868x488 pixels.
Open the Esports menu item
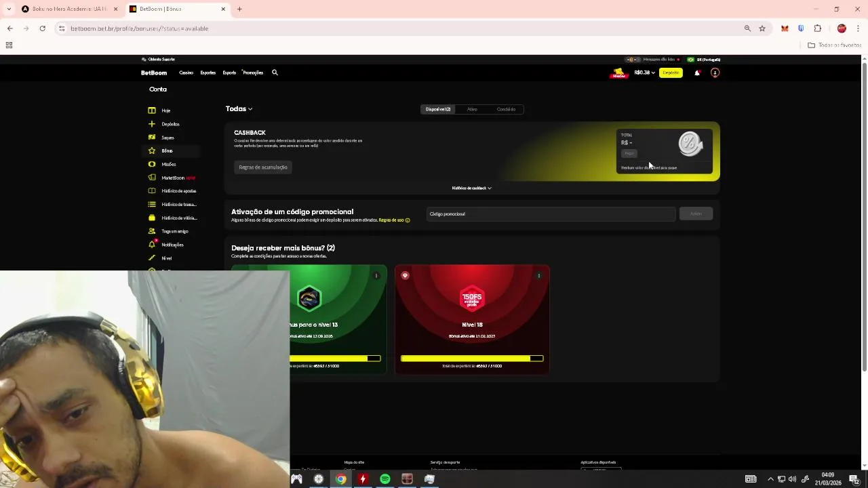229,73
